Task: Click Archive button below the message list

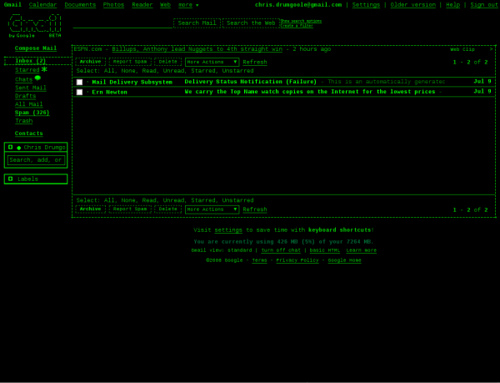Action: [x=90, y=209]
